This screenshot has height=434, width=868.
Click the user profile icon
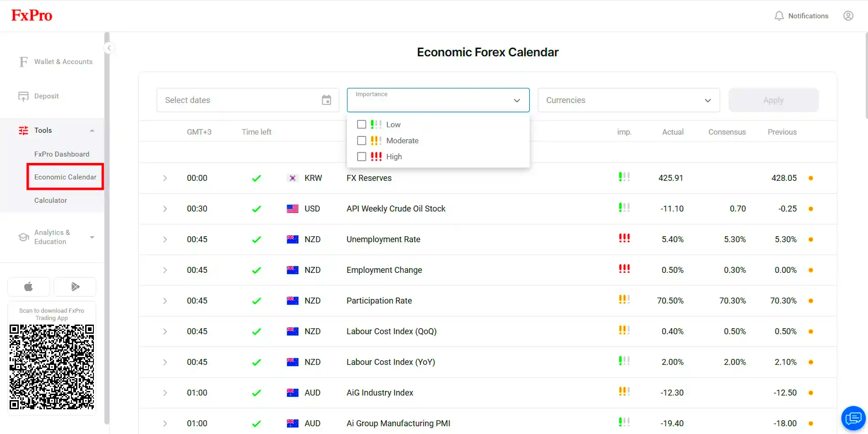pyautogui.click(x=848, y=15)
